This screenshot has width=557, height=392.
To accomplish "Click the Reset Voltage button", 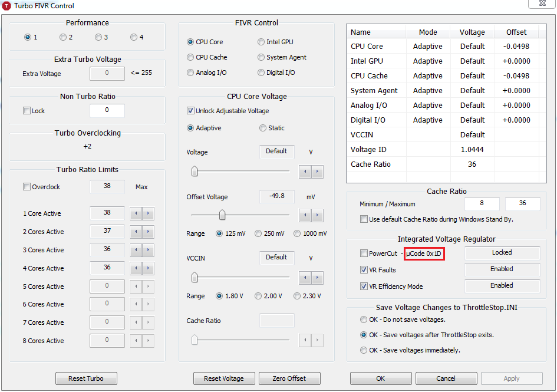I will pyautogui.click(x=224, y=378).
